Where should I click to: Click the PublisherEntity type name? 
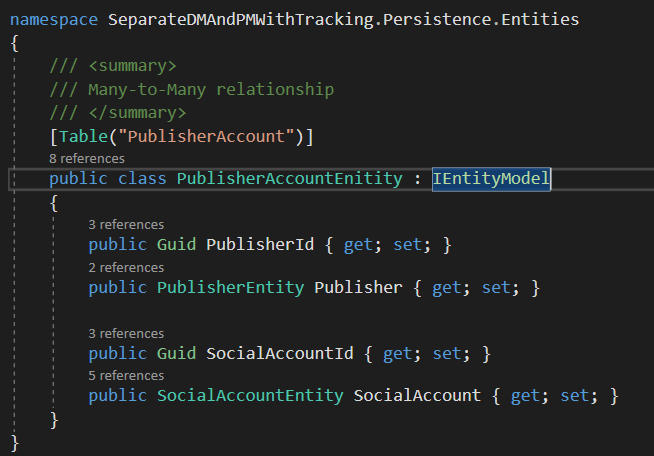pyautogui.click(x=230, y=288)
